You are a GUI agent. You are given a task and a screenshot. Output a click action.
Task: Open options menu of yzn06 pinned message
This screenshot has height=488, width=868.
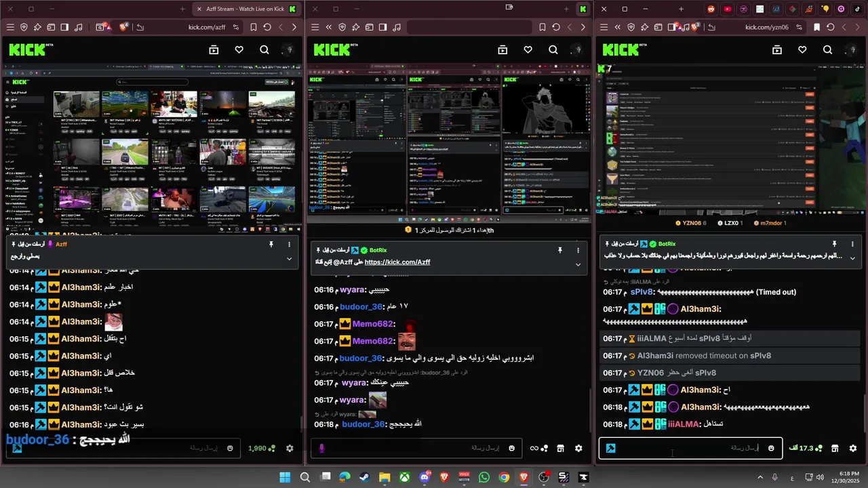852,244
